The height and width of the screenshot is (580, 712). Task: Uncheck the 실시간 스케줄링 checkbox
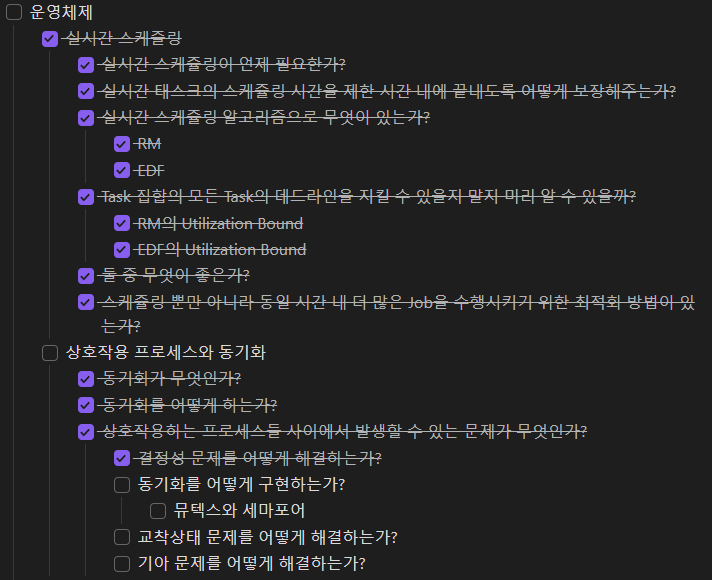coord(50,39)
